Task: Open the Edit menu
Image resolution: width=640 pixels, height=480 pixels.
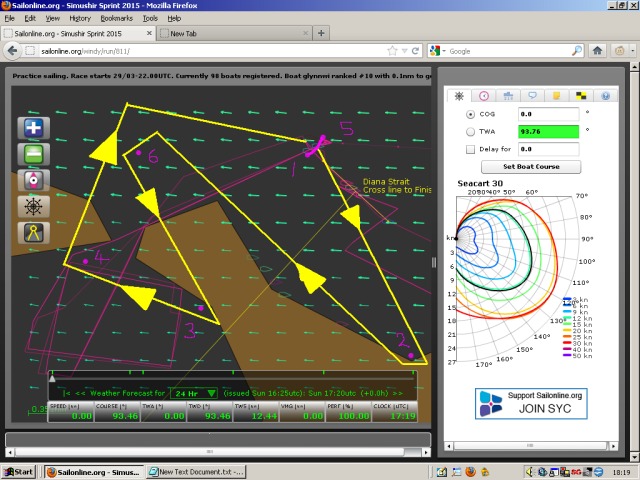Action: point(30,18)
